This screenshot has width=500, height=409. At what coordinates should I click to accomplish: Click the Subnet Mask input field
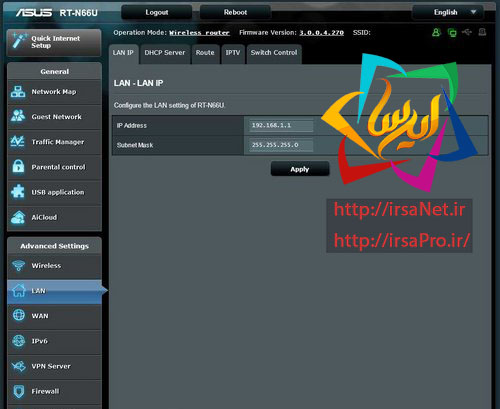click(281, 145)
